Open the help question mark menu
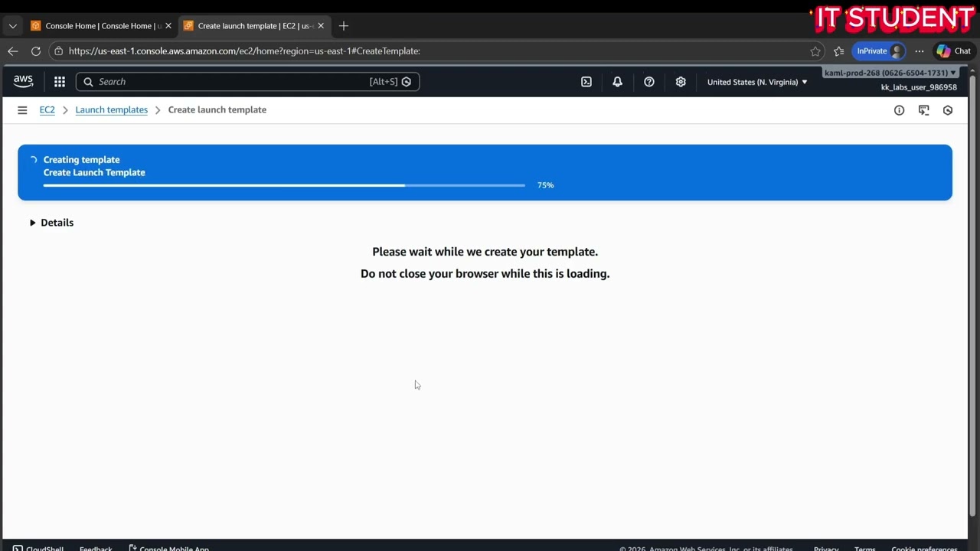Image resolution: width=980 pixels, height=551 pixels. click(649, 82)
